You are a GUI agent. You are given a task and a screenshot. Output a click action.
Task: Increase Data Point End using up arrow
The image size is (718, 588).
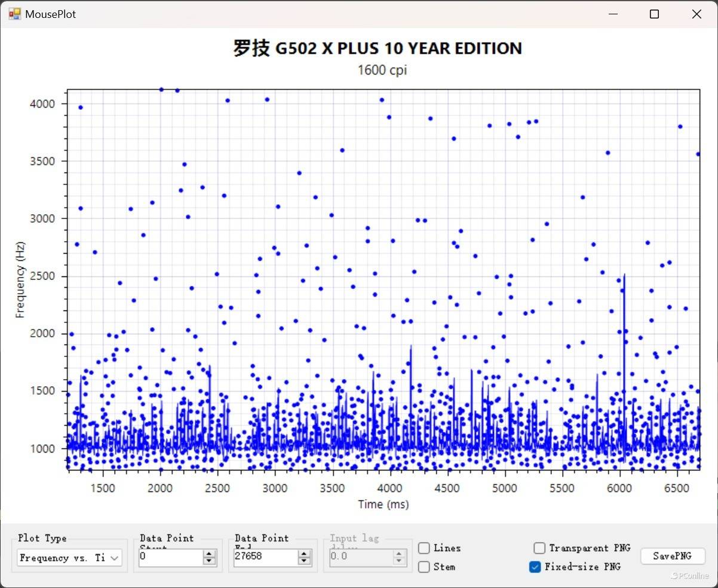click(305, 554)
